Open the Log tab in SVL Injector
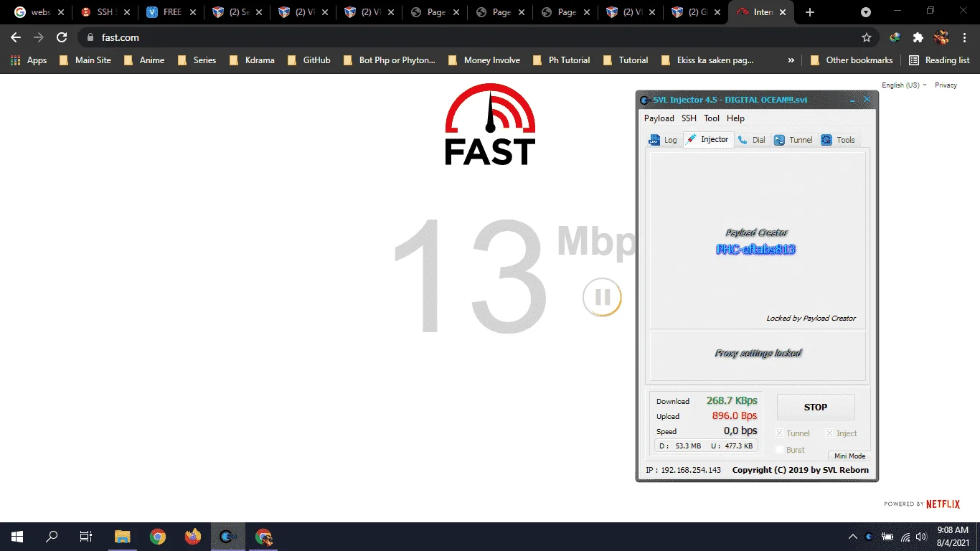Image resolution: width=980 pixels, height=551 pixels. 663,140
